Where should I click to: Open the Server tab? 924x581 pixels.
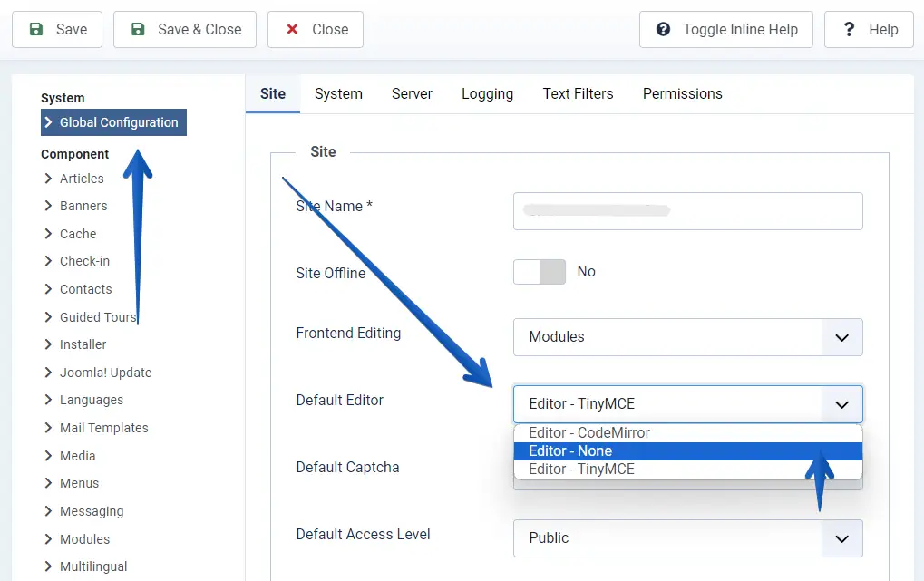(x=412, y=94)
